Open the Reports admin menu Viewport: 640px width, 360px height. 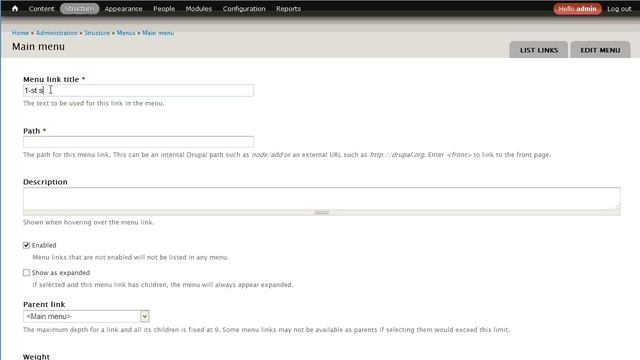pyautogui.click(x=289, y=9)
